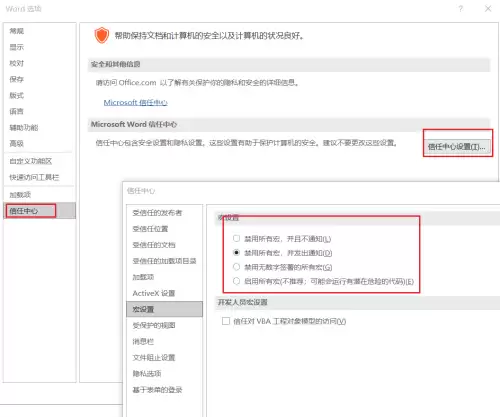
Task: Select 受信任的加载项目录 in Trust Center
Action: click(164, 261)
